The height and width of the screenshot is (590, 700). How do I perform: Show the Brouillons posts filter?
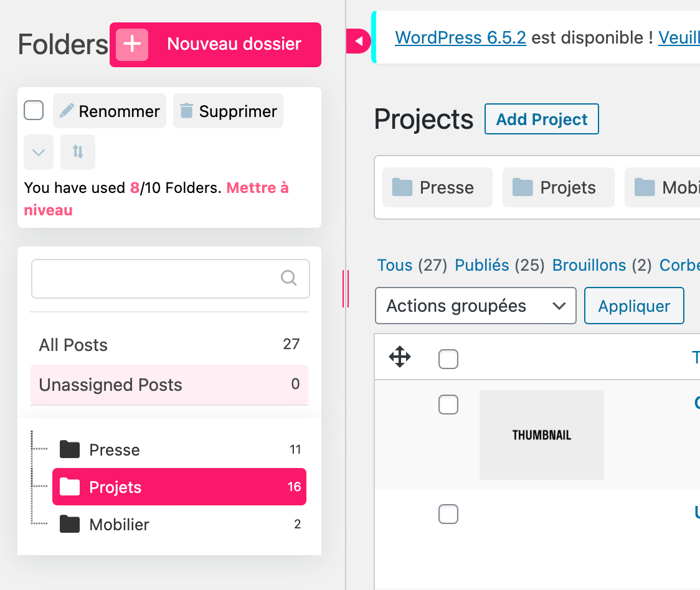pyautogui.click(x=589, y=265)
